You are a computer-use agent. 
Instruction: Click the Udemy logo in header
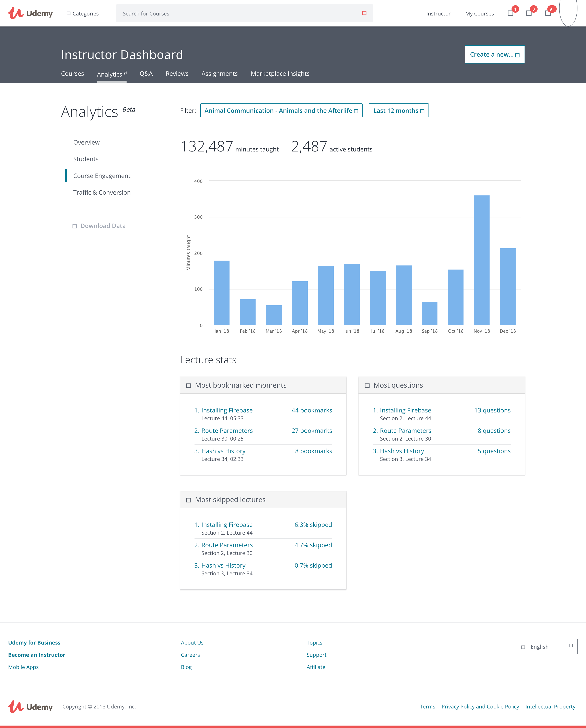(30, 13)
